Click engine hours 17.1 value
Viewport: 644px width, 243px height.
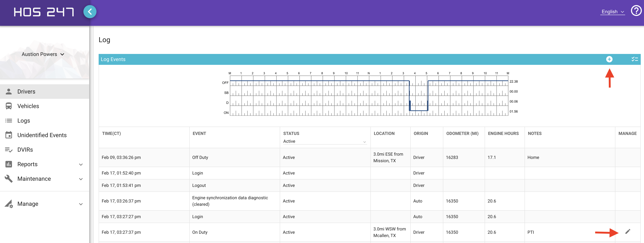click(x=492, y=157)
